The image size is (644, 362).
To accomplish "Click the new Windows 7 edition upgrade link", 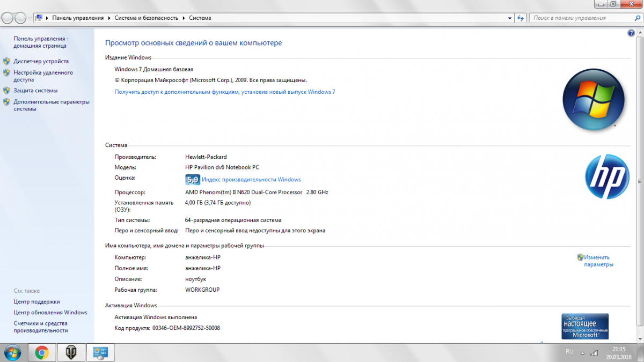I will tap(225, 92).
